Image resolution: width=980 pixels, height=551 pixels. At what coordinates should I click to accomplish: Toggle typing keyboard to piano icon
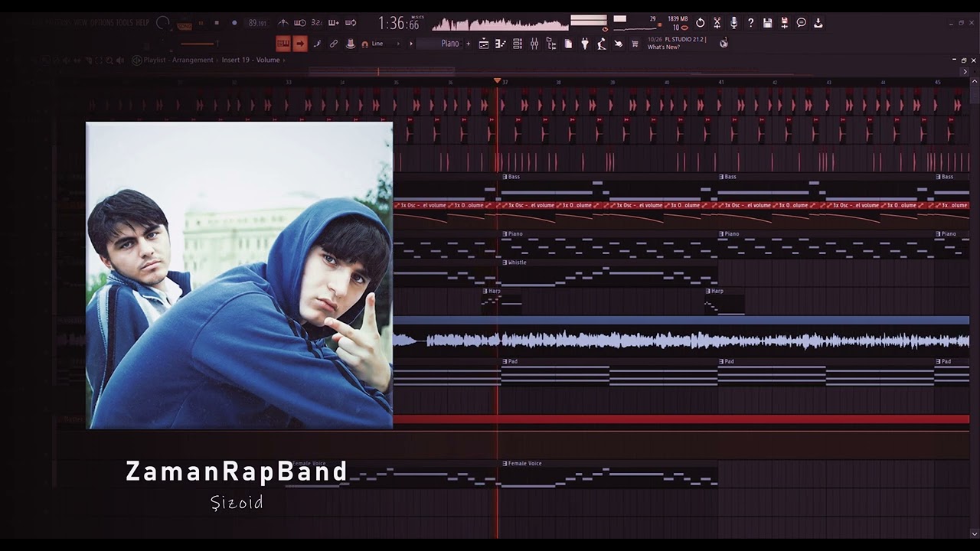(x=283, y=44)
